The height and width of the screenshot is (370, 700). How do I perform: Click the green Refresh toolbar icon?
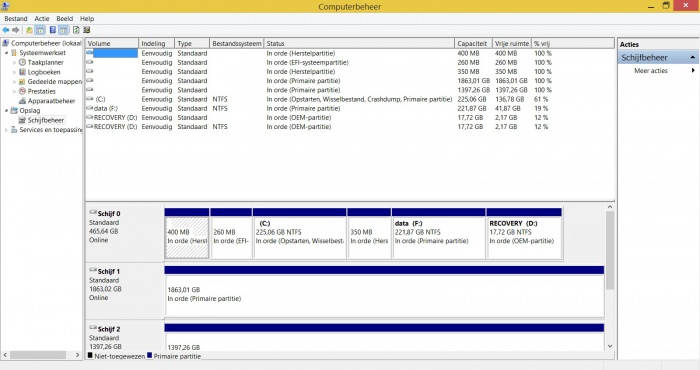pyautogui.click(x=76, y=30)
